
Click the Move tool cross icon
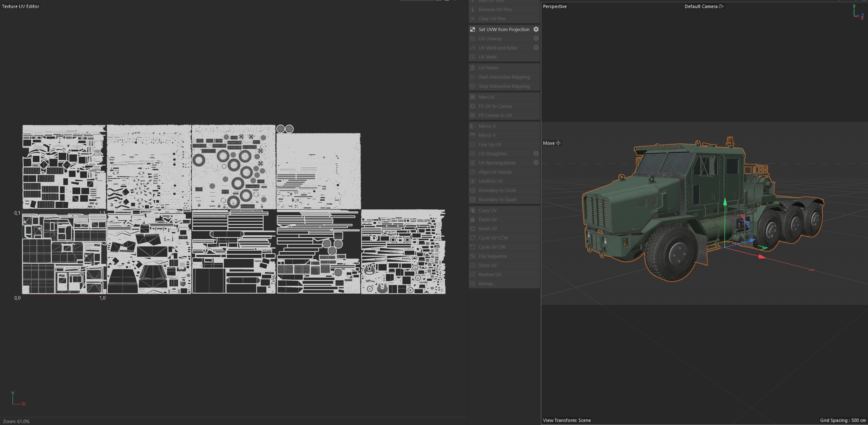click(x=558, y=143)
